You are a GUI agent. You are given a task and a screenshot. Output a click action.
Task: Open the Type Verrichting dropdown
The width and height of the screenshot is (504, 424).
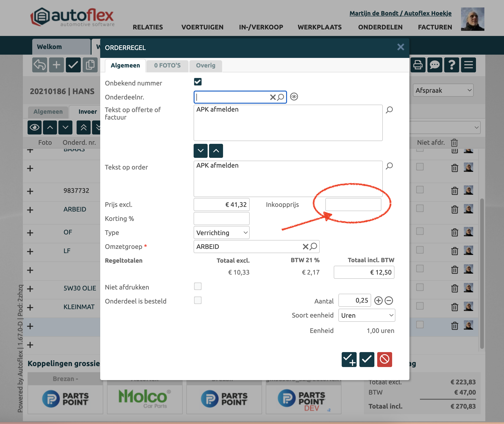point(221,233)
